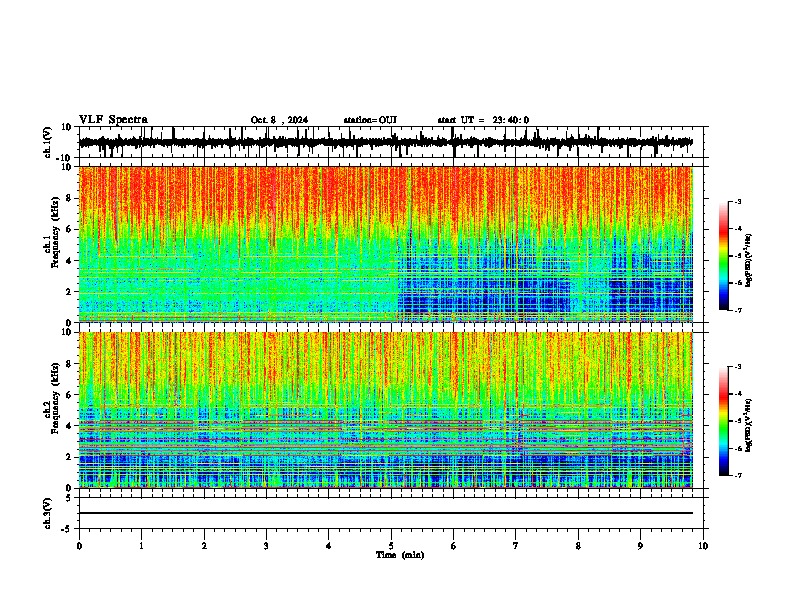Click time axis tick label "5"

391,546
